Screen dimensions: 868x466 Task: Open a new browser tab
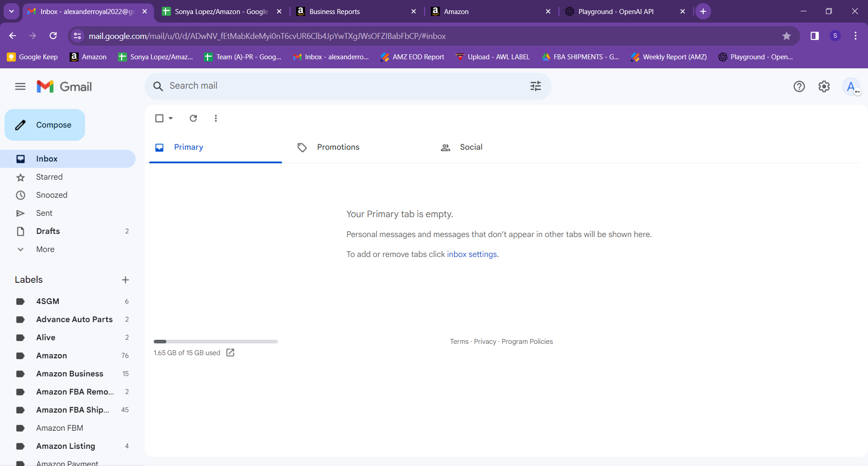click(703, 11)
